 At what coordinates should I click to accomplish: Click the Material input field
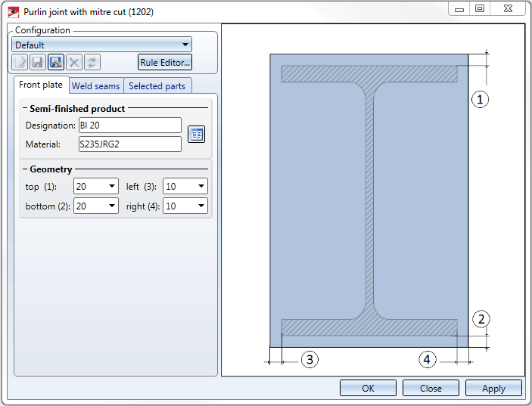click(129, 144)
